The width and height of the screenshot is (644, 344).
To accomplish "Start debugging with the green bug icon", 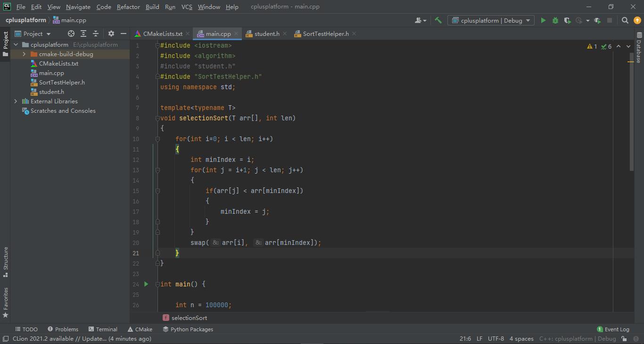I will click(555, 20).
